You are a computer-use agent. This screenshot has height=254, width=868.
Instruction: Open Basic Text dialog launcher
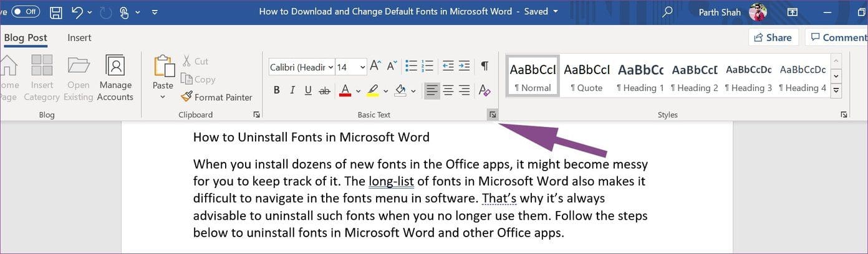coord(493,115)
